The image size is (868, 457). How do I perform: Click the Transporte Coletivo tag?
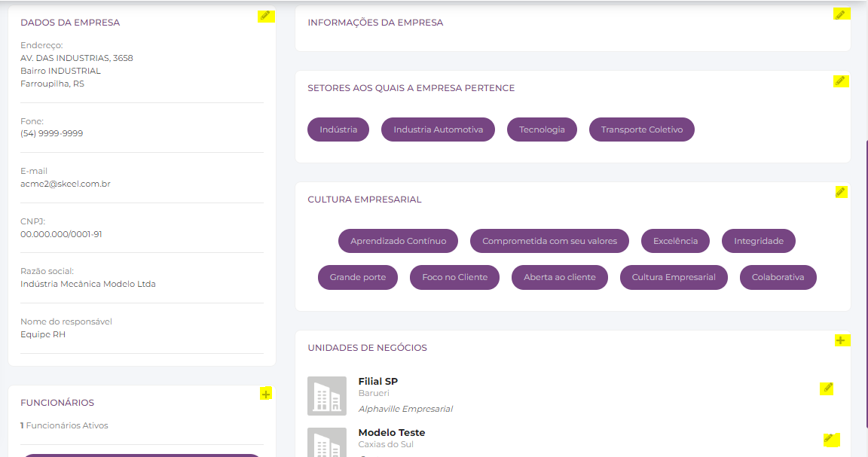pyautogui.click(x=641, y=129)
